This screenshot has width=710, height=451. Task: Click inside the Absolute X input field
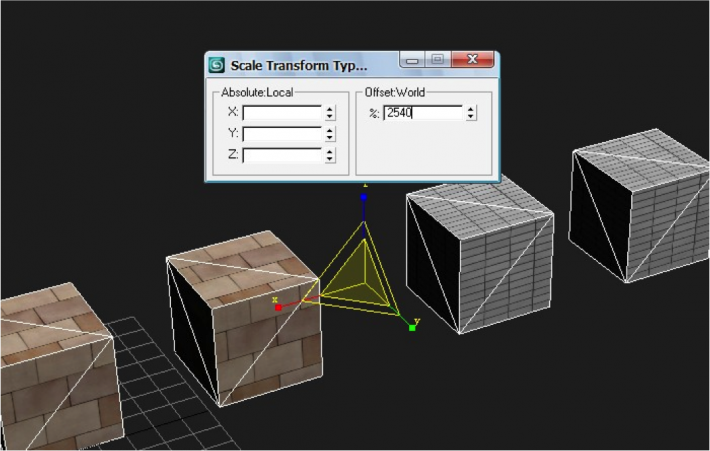282,113
